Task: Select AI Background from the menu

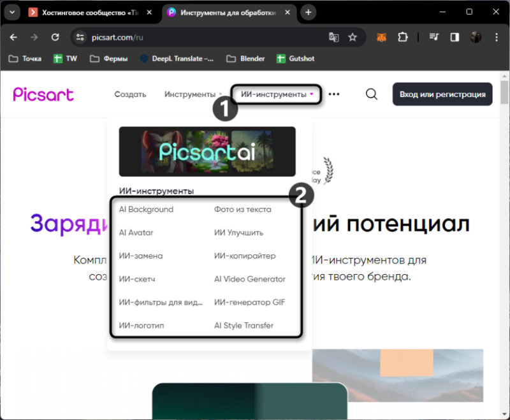Action: 146,209
